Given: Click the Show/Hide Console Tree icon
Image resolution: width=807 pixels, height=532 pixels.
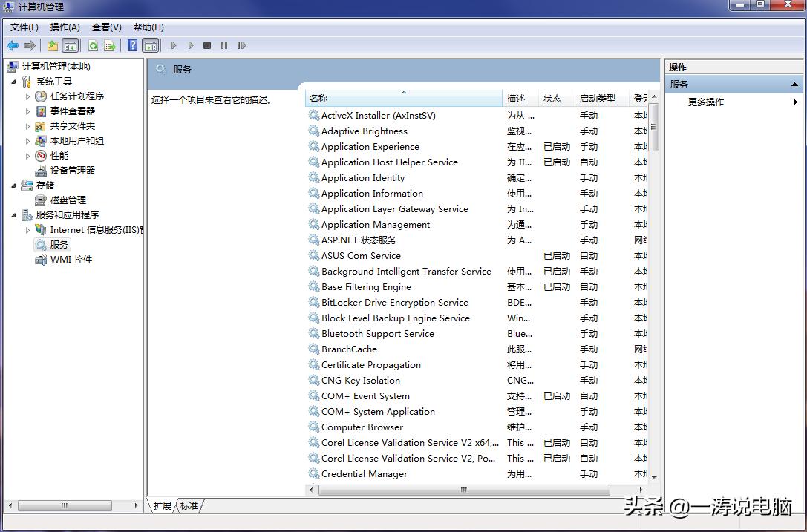Looking at the screenshot, I should 71,45.
